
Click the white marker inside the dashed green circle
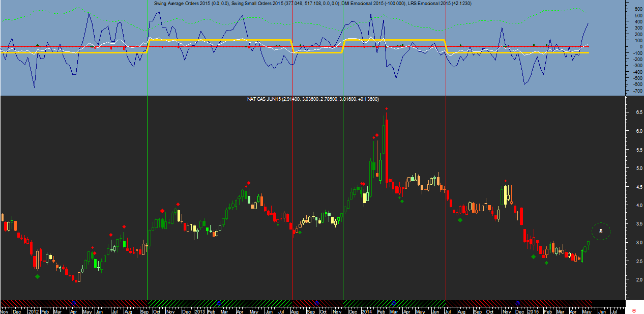tap(601, 231)
